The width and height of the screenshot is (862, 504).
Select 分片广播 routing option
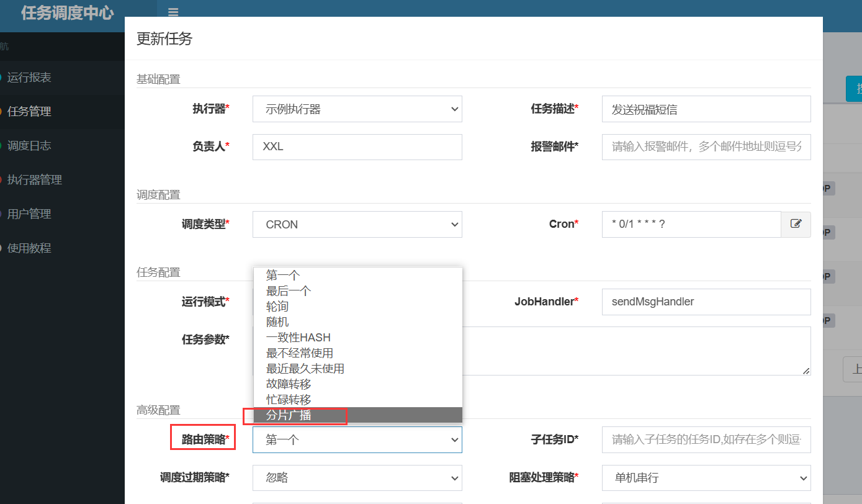[x=357, y=415]
